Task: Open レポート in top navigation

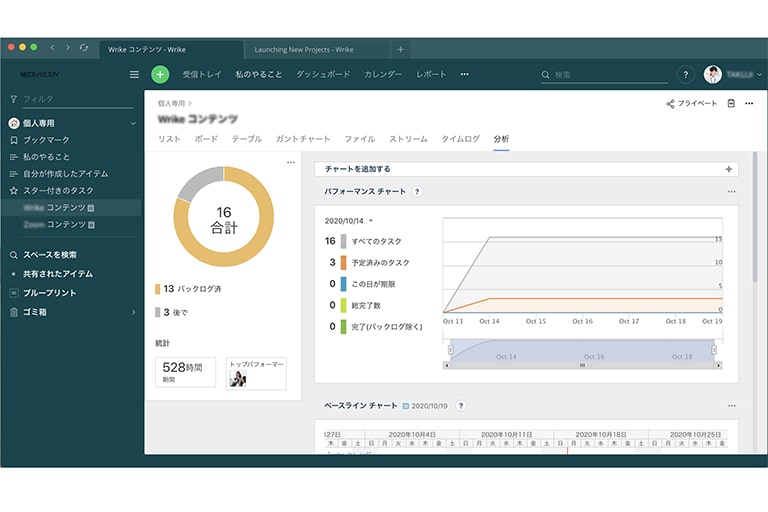Action: pyautogui.click(x=431, y=74)
